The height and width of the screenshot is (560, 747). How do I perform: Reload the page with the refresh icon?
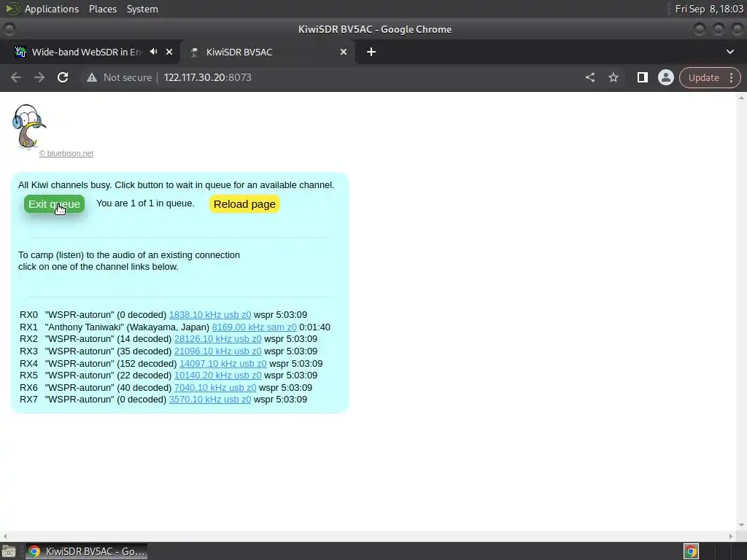point(63,77)
